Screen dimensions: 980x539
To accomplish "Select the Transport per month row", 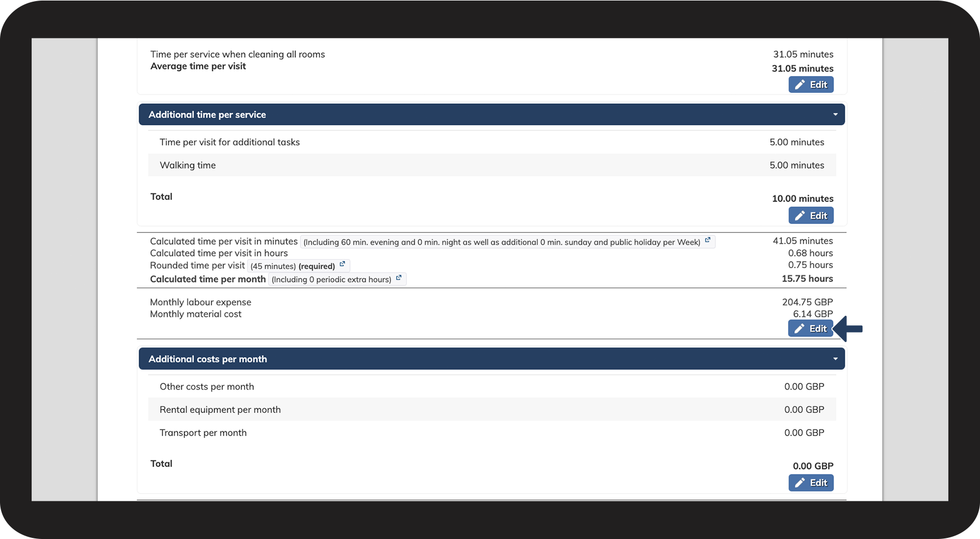I will pyautogui.click(x=491, y=432).
